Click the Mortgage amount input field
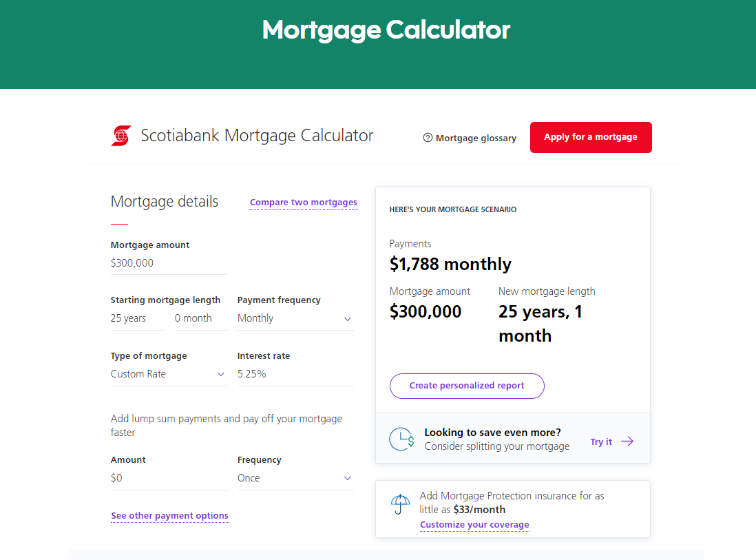Image resolution: width=756 pixels, height=560 pixels. [x=169, y=263]
